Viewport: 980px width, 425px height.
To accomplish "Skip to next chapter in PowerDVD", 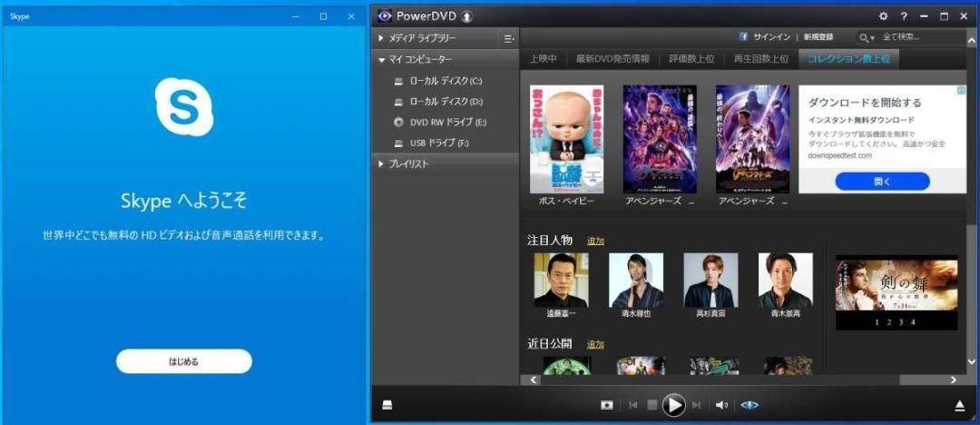I will 696,406.
